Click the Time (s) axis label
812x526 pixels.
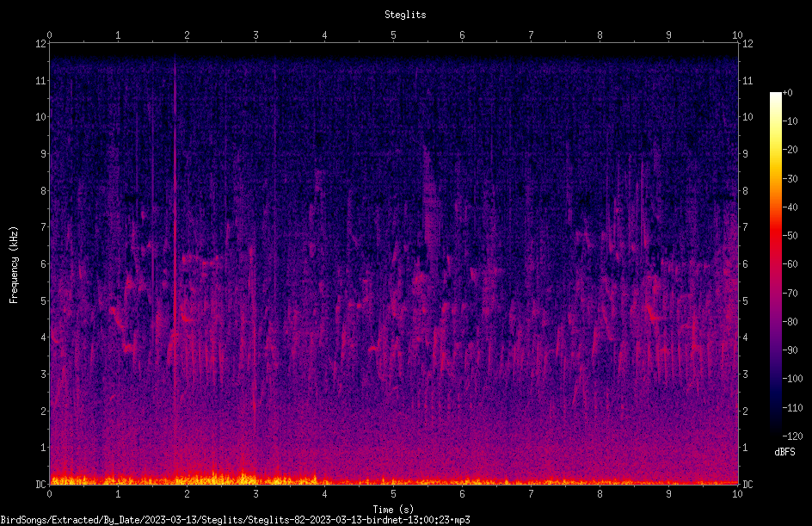pos(393,510)
